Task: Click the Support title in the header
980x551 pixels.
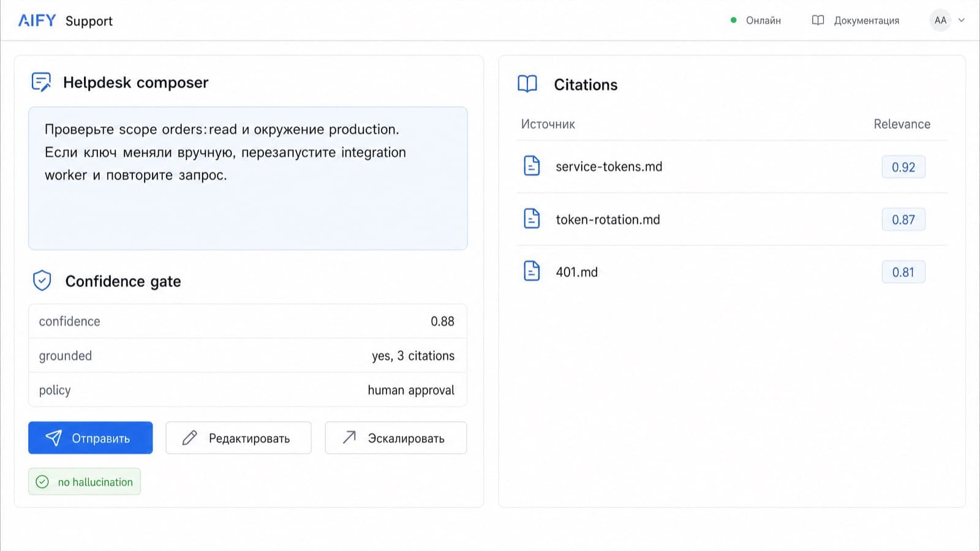Action: 89,21
